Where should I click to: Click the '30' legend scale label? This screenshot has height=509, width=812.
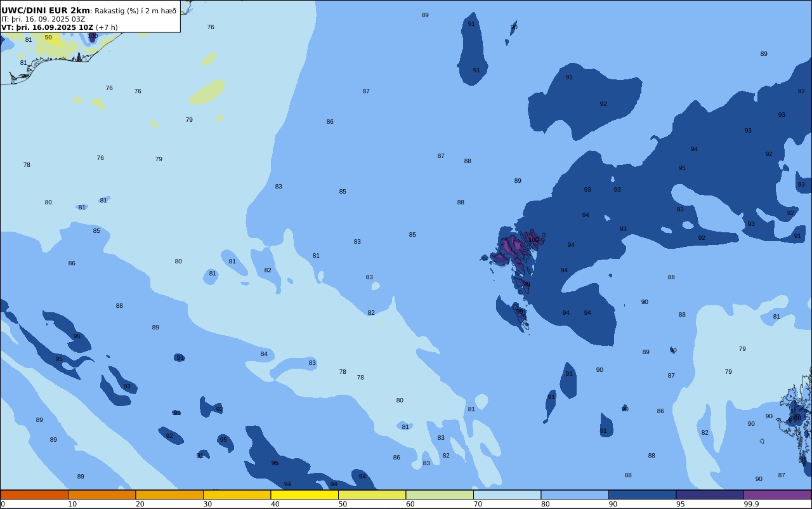[x=207, y=504]
